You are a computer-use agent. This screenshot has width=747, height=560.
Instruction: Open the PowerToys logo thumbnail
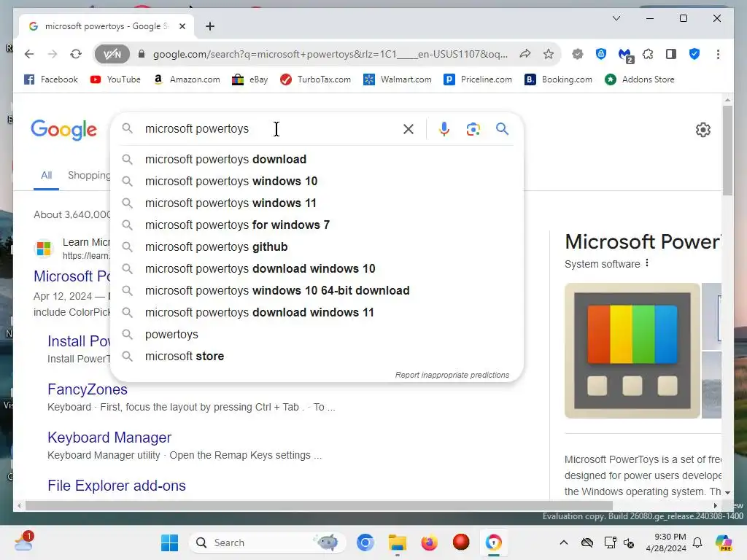tap(632, 351)
